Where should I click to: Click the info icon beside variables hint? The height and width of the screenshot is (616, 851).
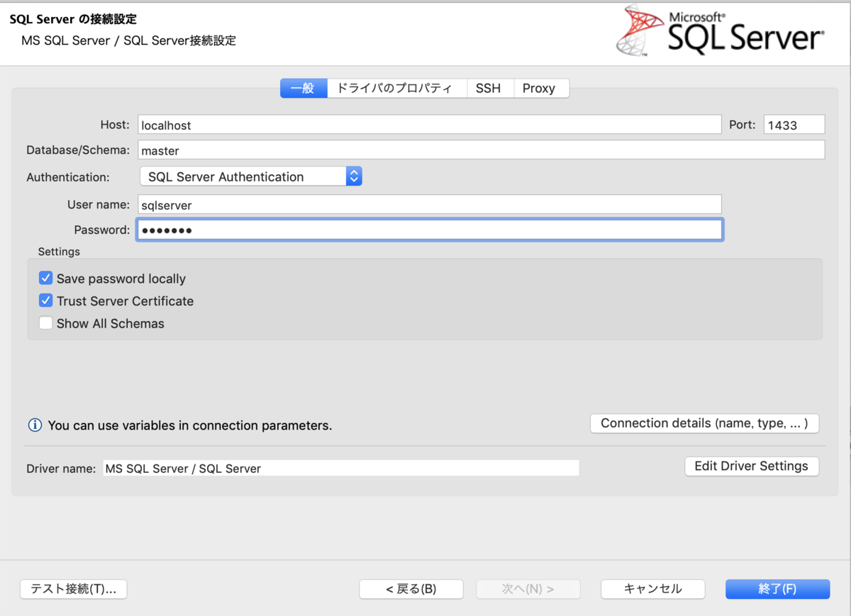[x=35, y=425]
